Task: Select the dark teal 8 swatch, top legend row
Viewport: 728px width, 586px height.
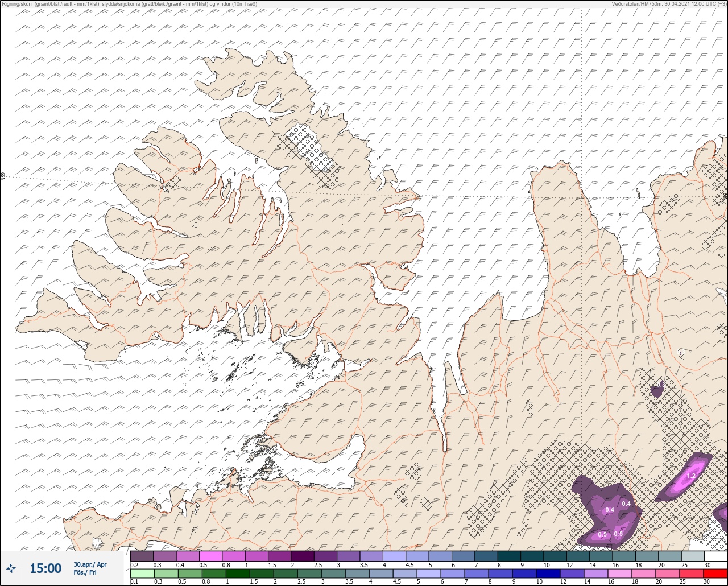Action: tap(509, 556)
